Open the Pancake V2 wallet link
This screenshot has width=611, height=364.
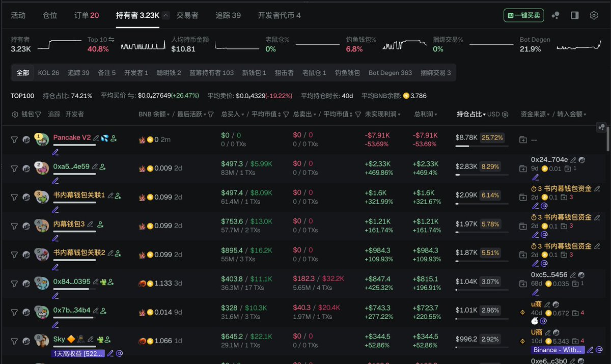coord(72,137)
